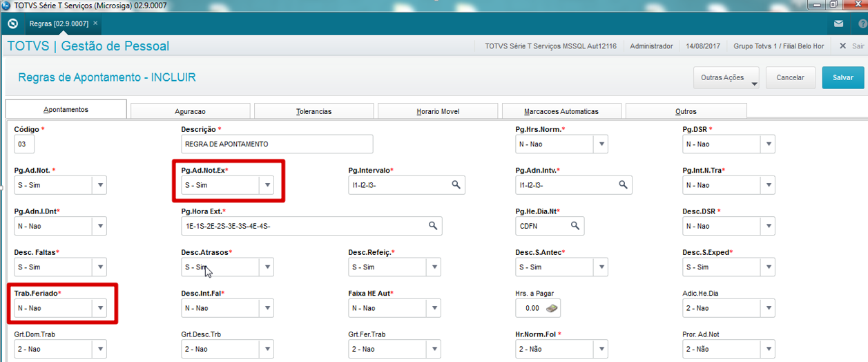The width and height of the screenshot is (868, 362).
Task: Click the Descrição text field
Action: pos(277,144)
